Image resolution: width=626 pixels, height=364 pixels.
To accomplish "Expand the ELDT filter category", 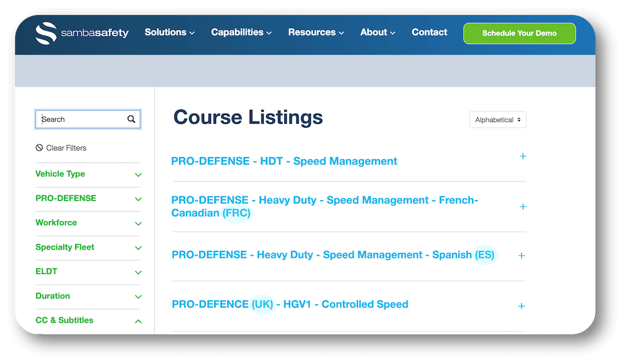I will coord(138,272).
